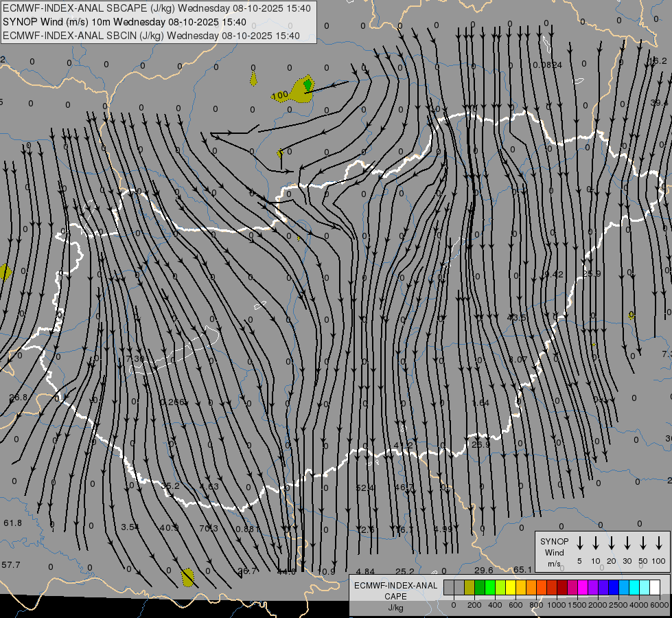This screenshot has height=618, width=672.
Task: Click the 50 m/s wind arrow in legend
Action: [643, 543]
